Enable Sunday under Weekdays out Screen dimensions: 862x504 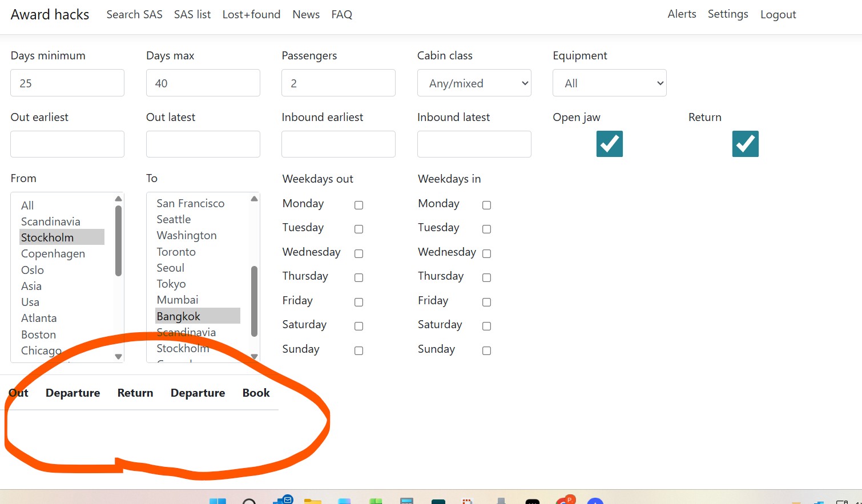coord(359,350)
